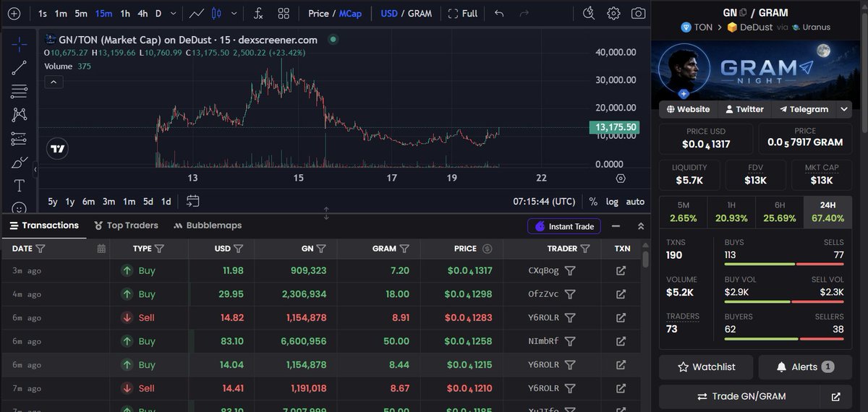Screen dimensions: 868x412
Task: Toggle PRICE column currency dollar icon
Action: [487, 248]
